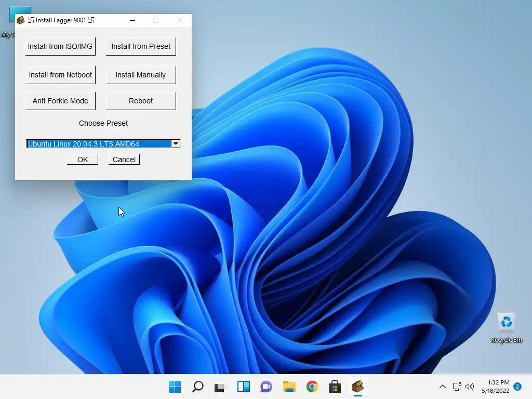Open Microsoft Store from taskbar
This screenshot has height=399, width=532.
[335, 387]
